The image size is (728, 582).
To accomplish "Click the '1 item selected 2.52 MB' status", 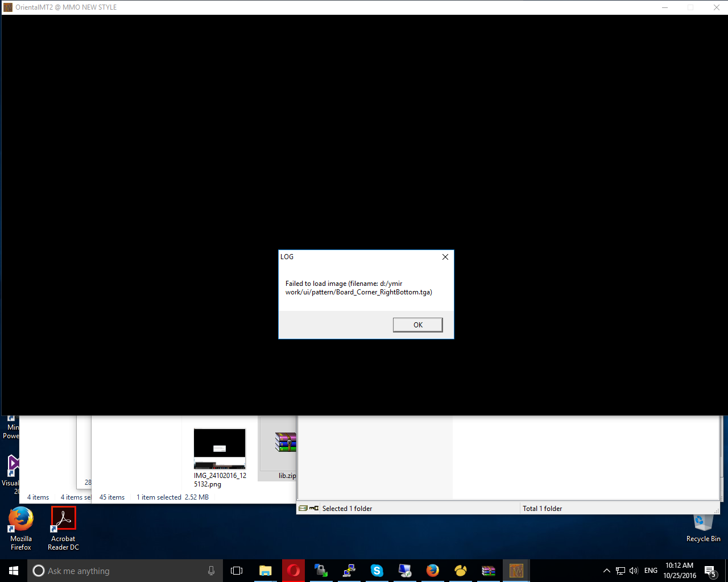I will coord(172,497).
